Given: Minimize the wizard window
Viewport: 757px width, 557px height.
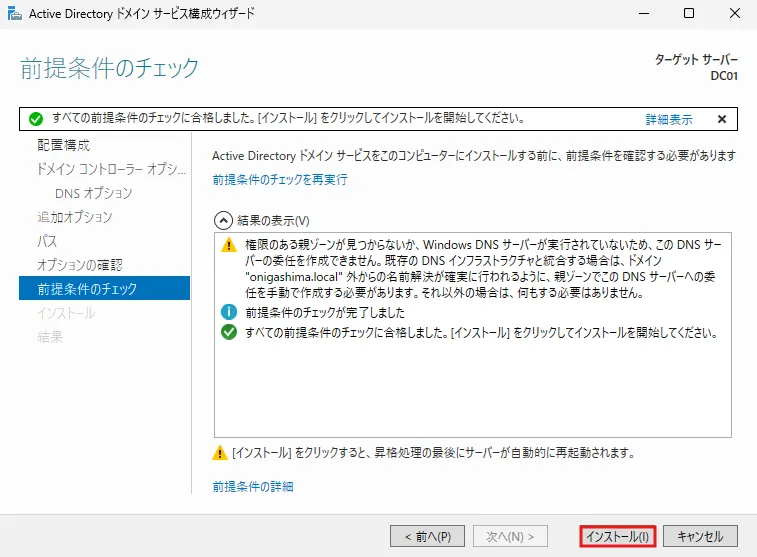Looking at the screenshot, I should pyautogui.click(x=644, y=14).
